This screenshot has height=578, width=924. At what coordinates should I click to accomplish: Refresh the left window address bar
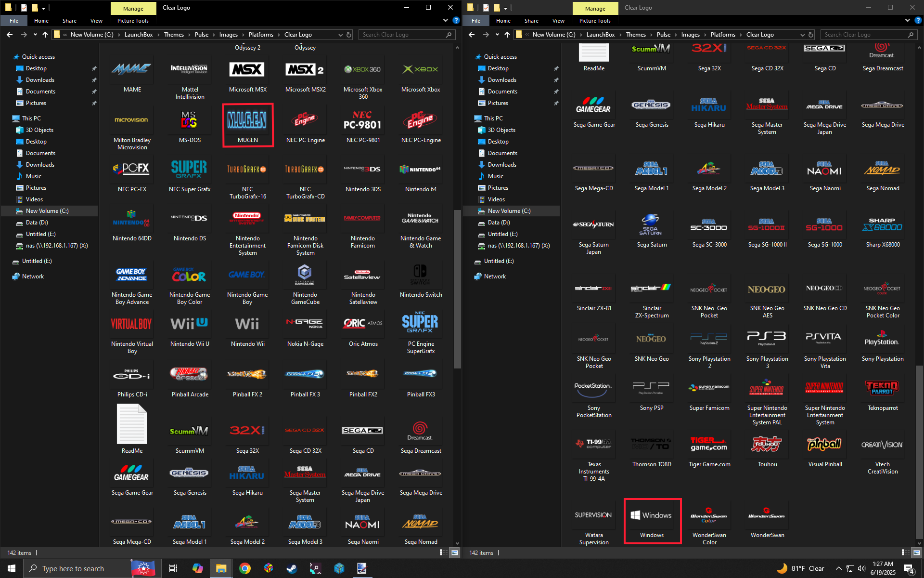pyautogui.click(x=349, y=35)
